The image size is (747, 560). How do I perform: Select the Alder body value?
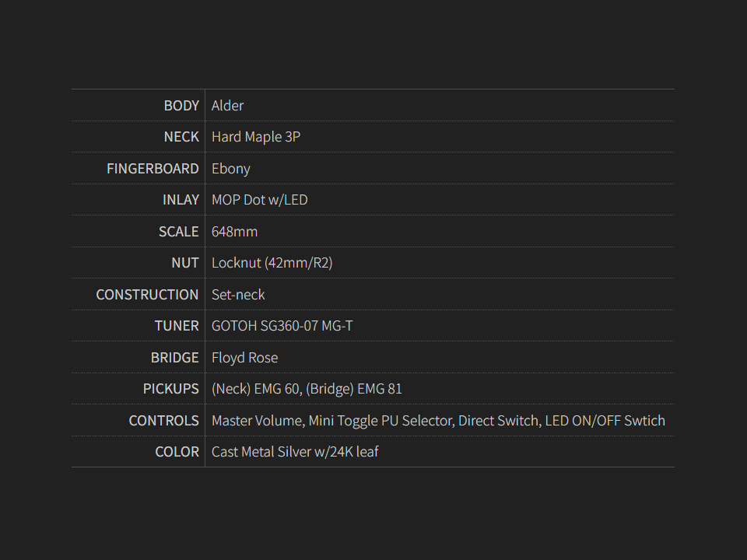227,106
